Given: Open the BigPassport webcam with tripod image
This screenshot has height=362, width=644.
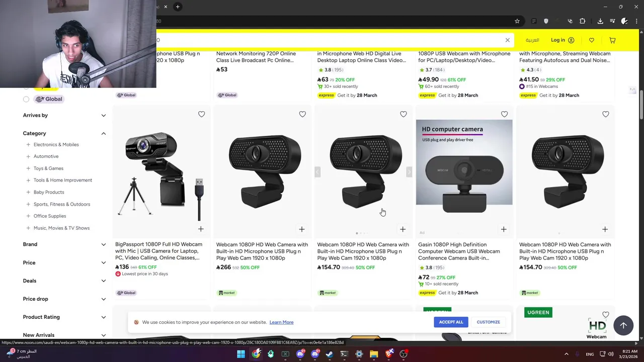Looking at the screenshot, I should (x=160, y=172).
